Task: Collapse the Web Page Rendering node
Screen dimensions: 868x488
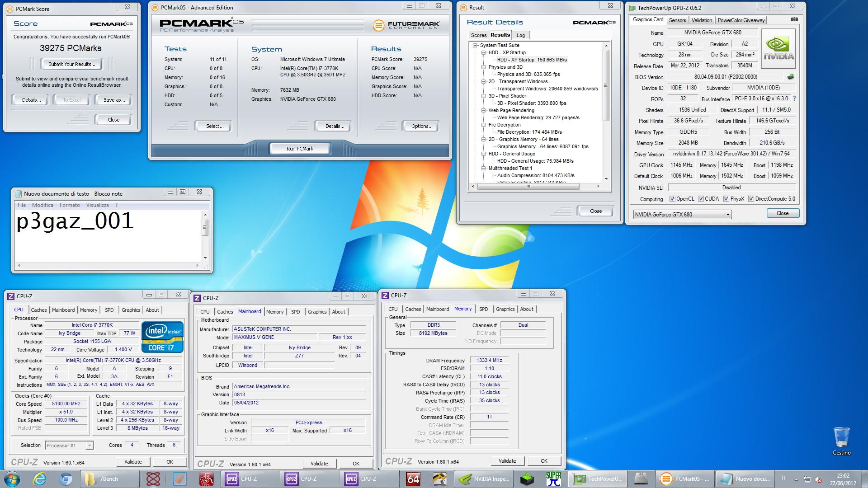Action: pyautogui.click(x=483, y=110)
